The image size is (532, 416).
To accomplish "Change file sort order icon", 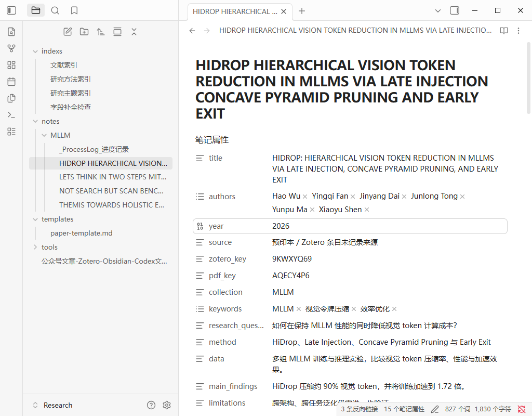I will 100,32.
